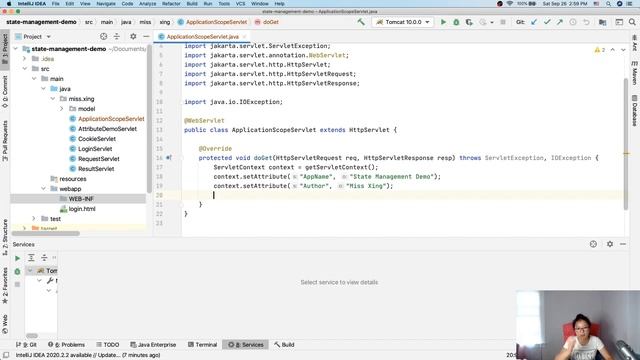Click the Git commit checkmark icon
The width and height of the screenshot is (640, 360).
tap(547, 22)
